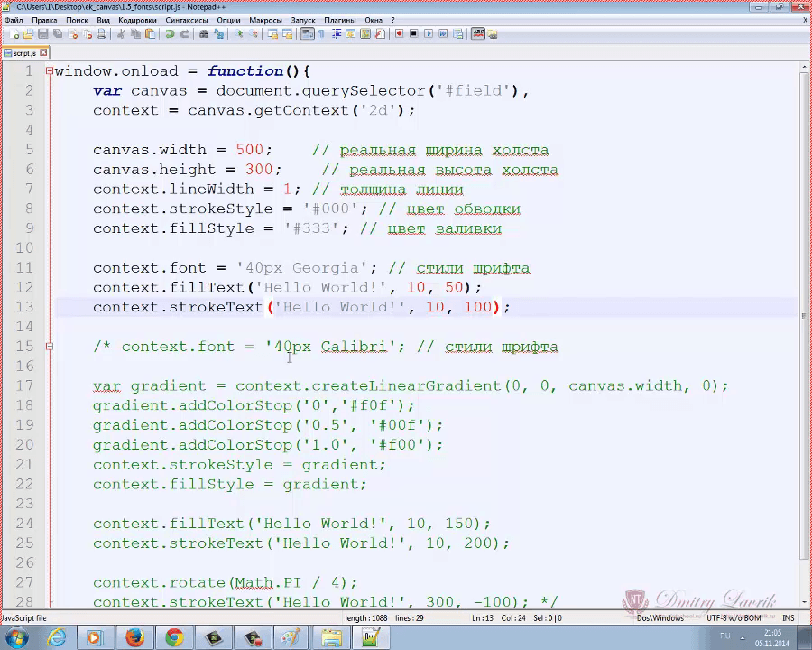Open Internet Explorer from the taskbar
This screenshot has width=812, height=650.
[x=56, y=637]
